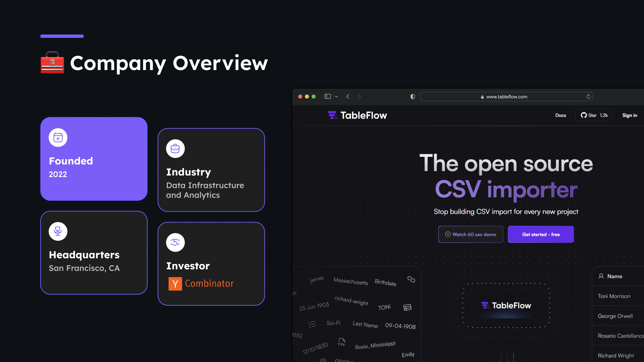The height and width of the screenshot is (362, 644).
Task: Click the Get started - free button
Action: click(541, 234)
